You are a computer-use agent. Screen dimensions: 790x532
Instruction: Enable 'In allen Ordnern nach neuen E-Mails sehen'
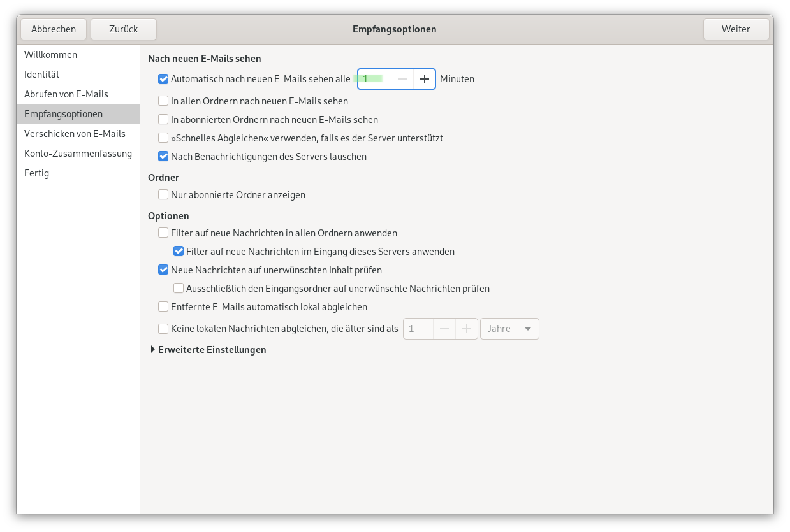pyautogui.click(x=163, y=101)
